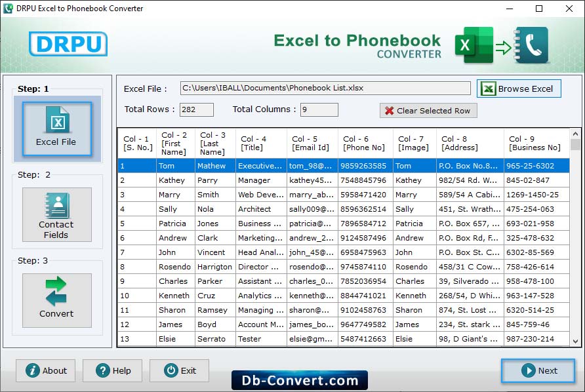This screenshot has height=392, width=585.
Task: Click the Excel app icon in header
Action: pos(474,45)
